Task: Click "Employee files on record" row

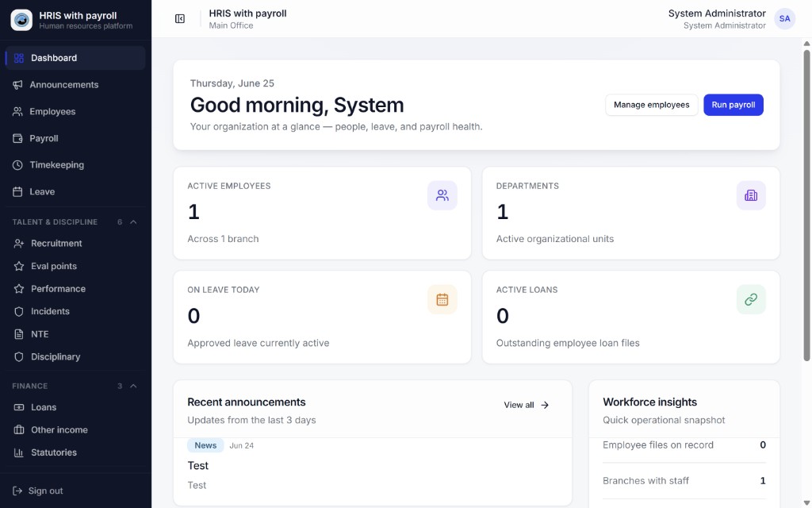Action: tap(684, 445)
